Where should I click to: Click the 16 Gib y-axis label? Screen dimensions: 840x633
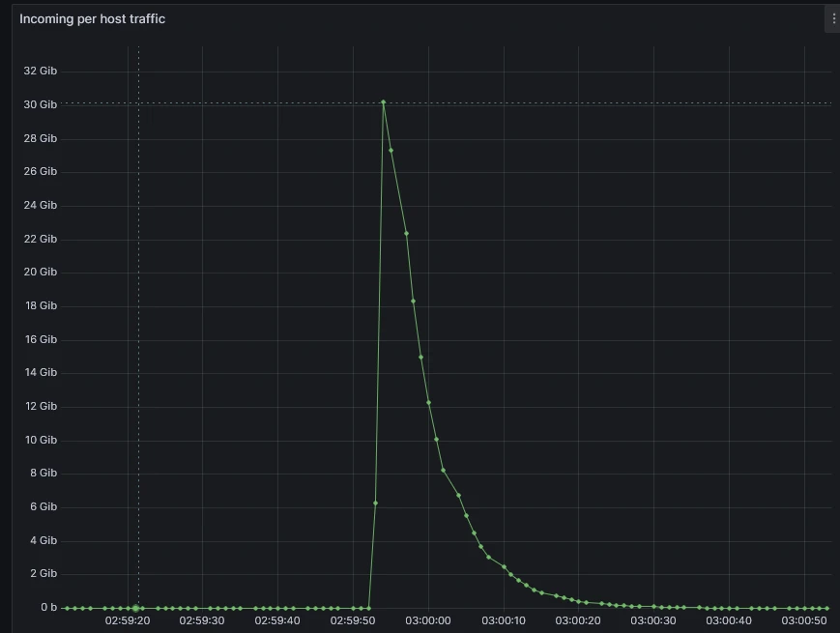click(x=40, y=339)
